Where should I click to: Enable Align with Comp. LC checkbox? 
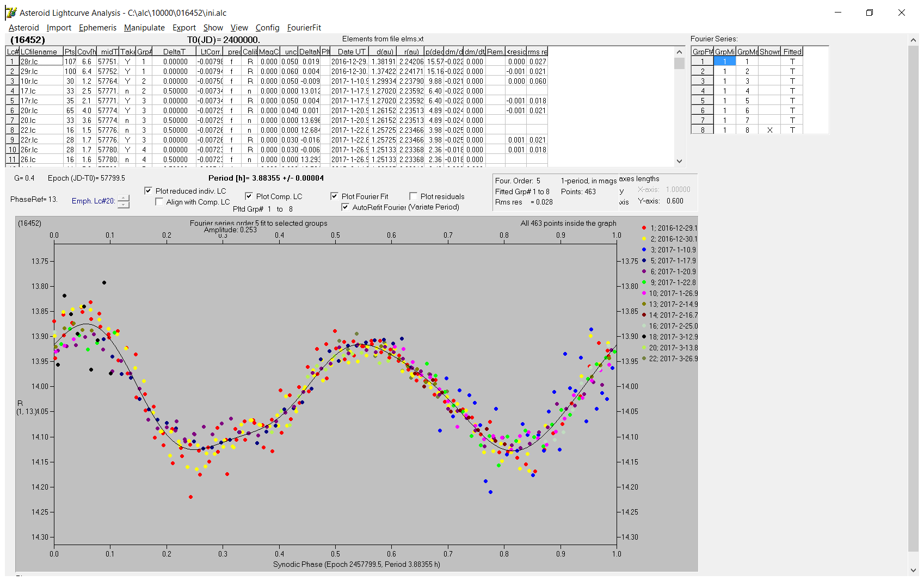click(159, 202)
